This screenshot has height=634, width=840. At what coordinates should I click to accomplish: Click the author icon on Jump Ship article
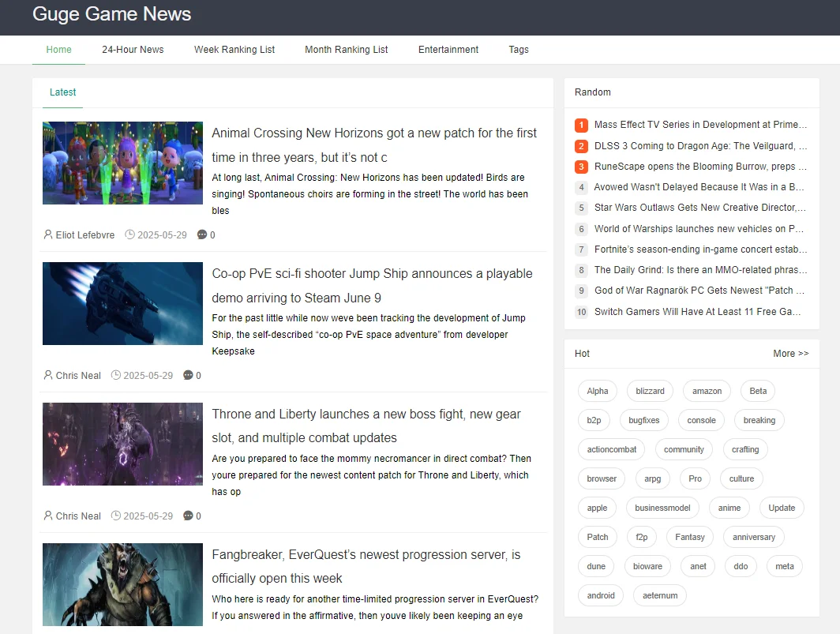tap(48, 376)
